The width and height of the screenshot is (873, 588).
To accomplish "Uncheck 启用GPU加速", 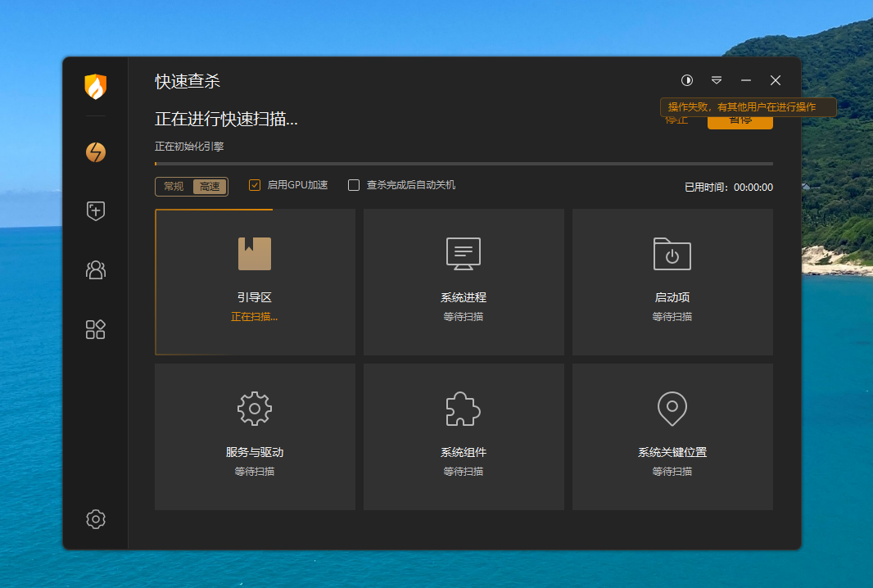I will point(255,185).
